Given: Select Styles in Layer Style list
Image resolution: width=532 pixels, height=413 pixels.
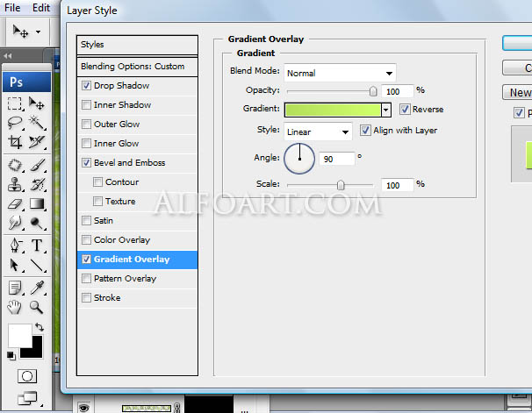Looking at the screenshot, I should tap(138, 45).
